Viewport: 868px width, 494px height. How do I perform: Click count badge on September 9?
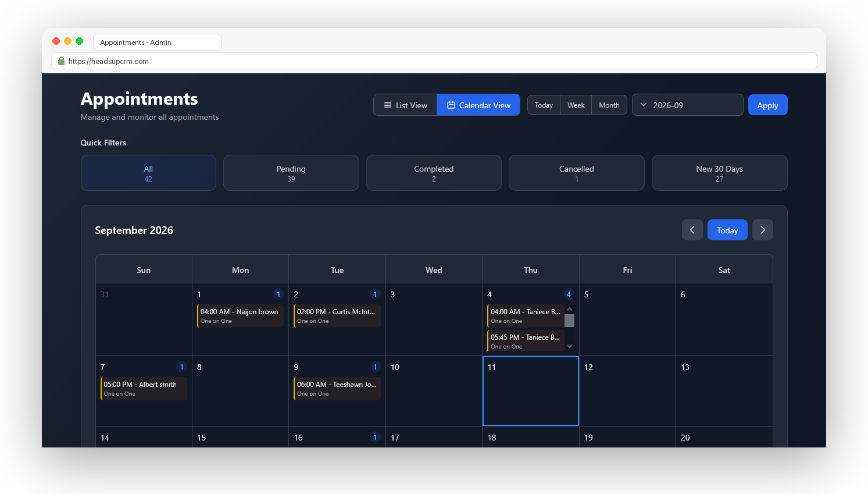(375, 367)
